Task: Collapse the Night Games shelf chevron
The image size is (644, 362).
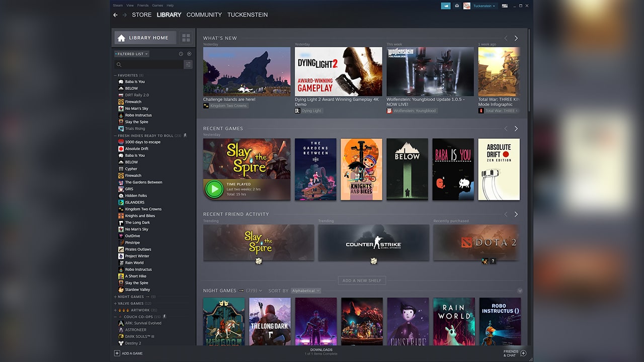Action: 520,291
